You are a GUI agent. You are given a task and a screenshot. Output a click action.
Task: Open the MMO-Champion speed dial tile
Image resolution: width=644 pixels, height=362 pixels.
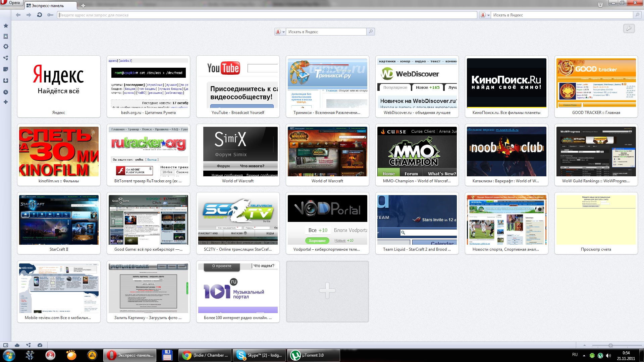coord(417,155)
